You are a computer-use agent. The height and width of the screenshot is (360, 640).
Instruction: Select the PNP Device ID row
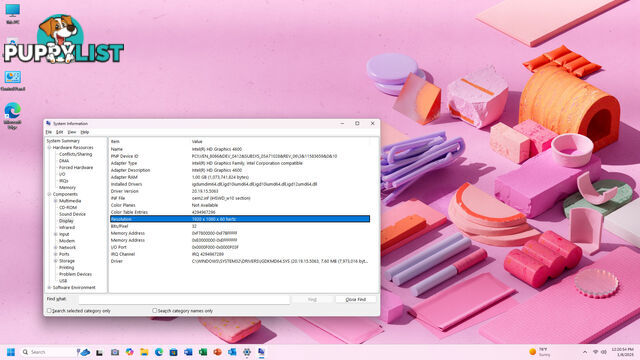[240, 156]
